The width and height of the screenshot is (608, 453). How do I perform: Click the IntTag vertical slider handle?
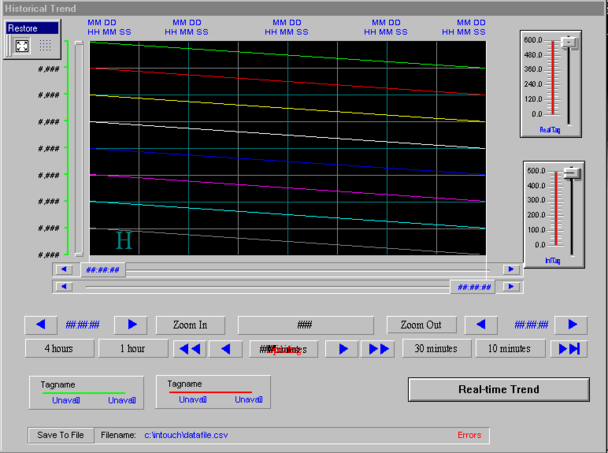[572, 173]
